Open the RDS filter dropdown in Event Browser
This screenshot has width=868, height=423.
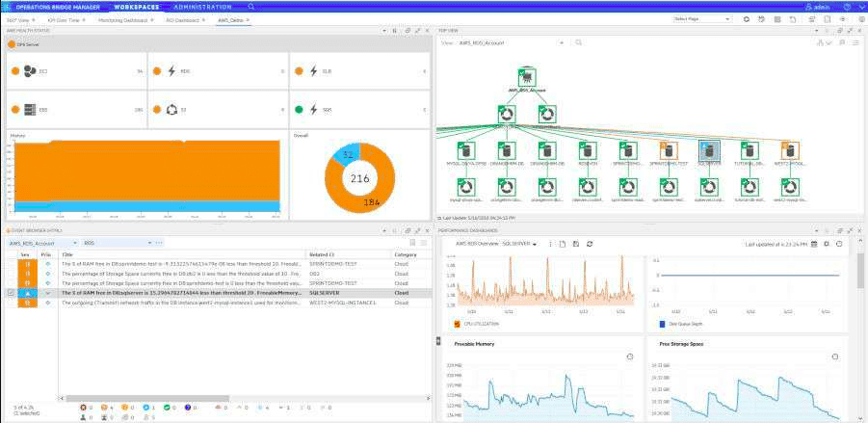pos(118,243)
